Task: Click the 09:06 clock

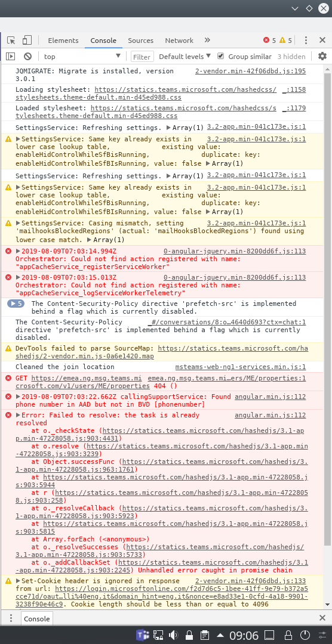Action: (x=244, y=635)
